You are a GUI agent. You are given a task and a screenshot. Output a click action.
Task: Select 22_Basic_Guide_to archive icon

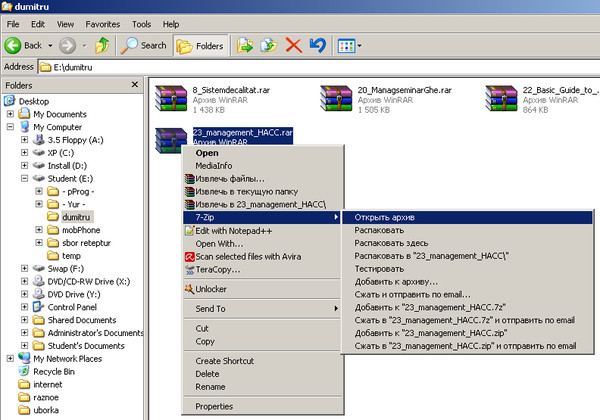pos(501,99)
